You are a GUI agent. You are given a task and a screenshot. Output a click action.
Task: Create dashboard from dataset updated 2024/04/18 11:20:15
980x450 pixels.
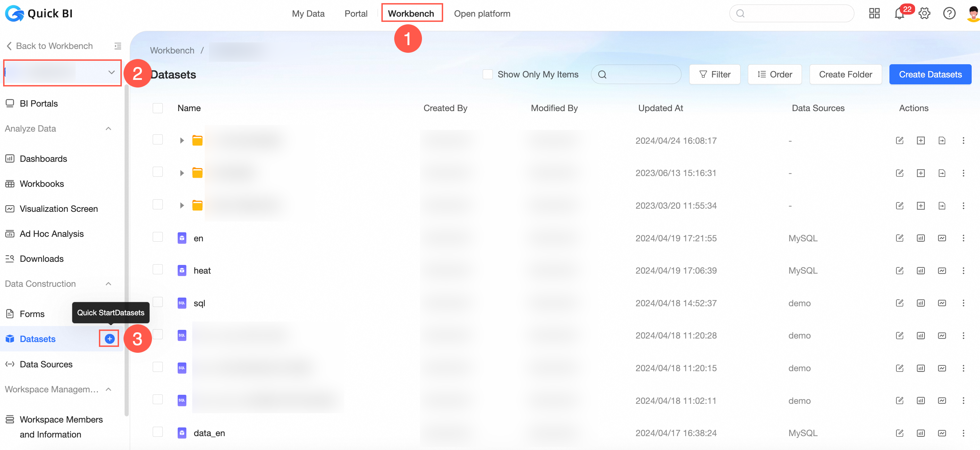coord(921,368)
